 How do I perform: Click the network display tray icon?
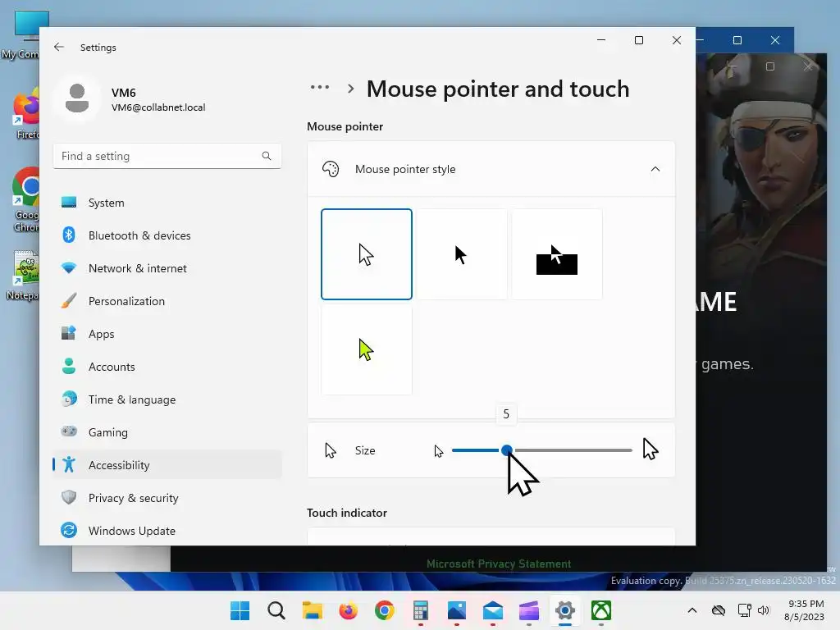744,610
